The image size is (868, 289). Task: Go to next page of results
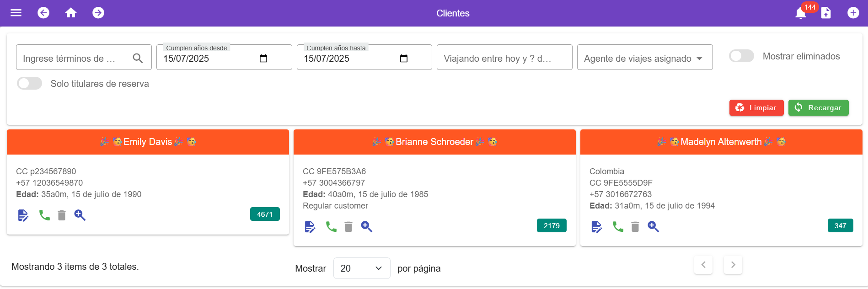click(733, 265)
